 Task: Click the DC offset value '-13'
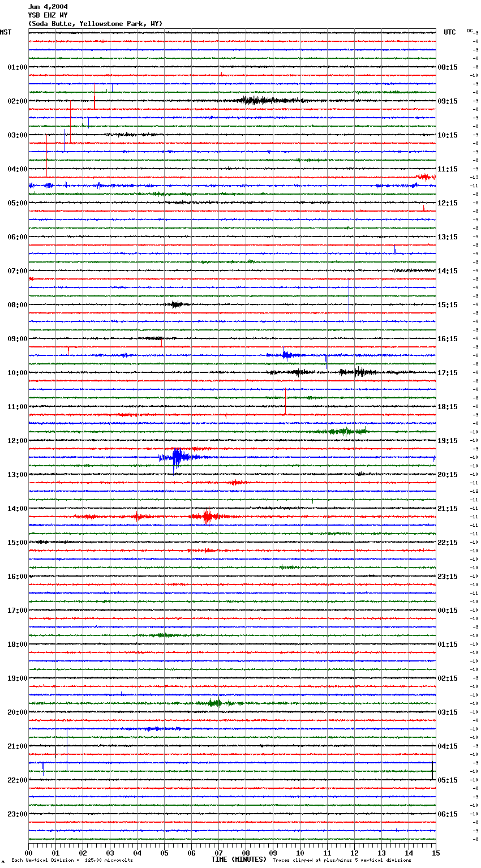[x=474, y=178]
